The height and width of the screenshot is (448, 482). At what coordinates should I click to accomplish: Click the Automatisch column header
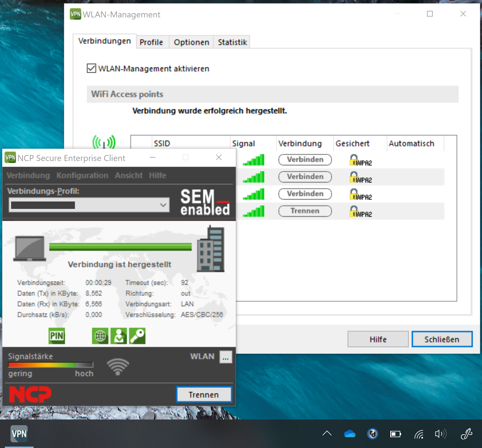415,143
